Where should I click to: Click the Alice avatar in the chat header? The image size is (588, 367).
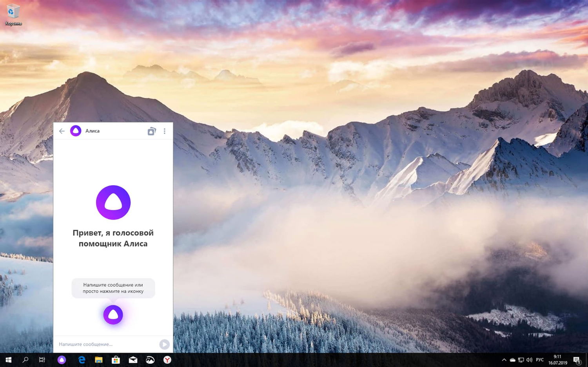[76, 131]
